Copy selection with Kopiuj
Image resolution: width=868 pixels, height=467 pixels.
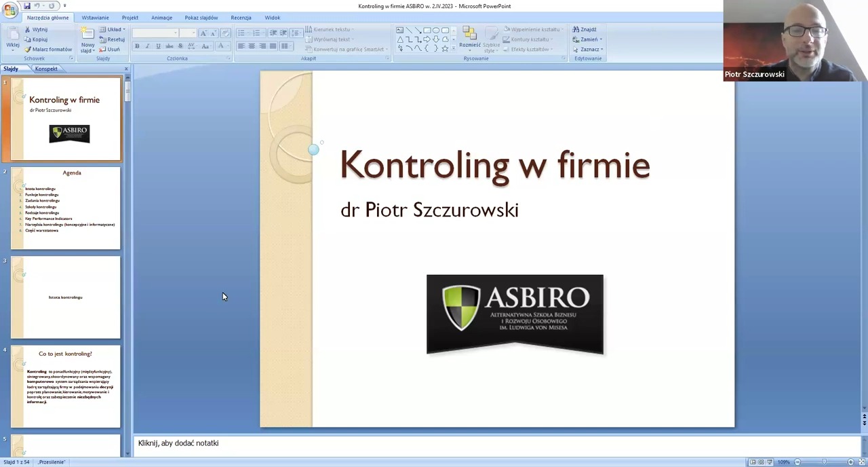pyautogui.click(x=36, y=39)
